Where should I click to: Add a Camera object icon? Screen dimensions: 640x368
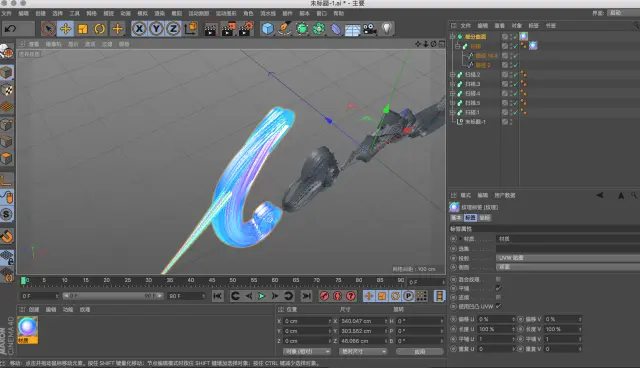click(370, 29)
